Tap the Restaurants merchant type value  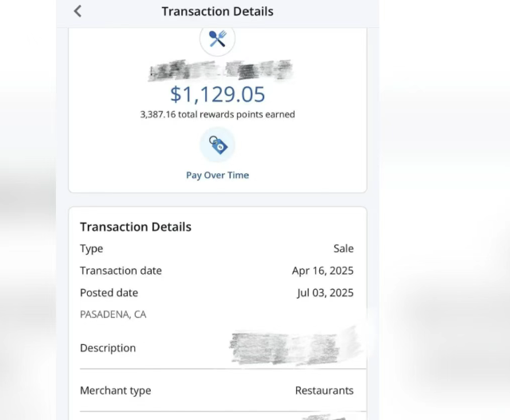(x=324, y=390)
